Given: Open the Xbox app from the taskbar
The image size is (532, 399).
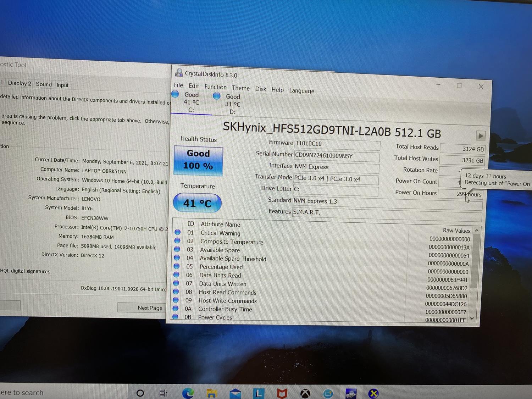Looking at the screenshot, I should (x=305, y=393).
